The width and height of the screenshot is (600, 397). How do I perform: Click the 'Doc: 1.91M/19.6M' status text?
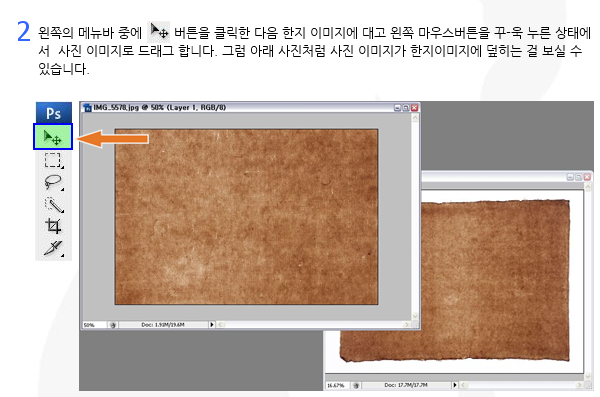point(163,325)
